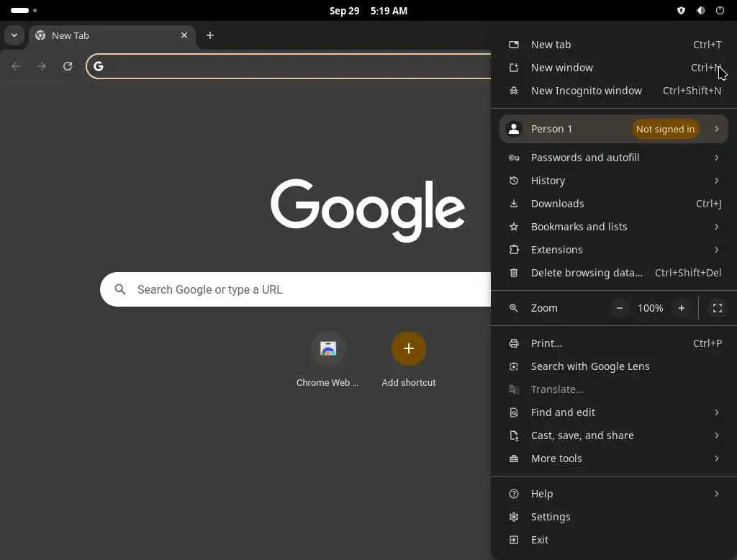Click the Delete browsing data trash icon
737x560 pixels.
click(514, 273)
